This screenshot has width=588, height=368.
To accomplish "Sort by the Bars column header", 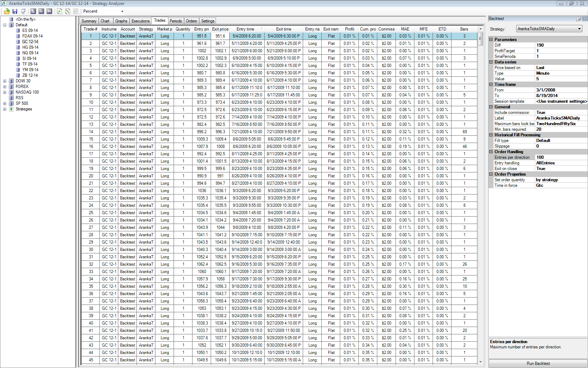I will (x=464, y=29).
